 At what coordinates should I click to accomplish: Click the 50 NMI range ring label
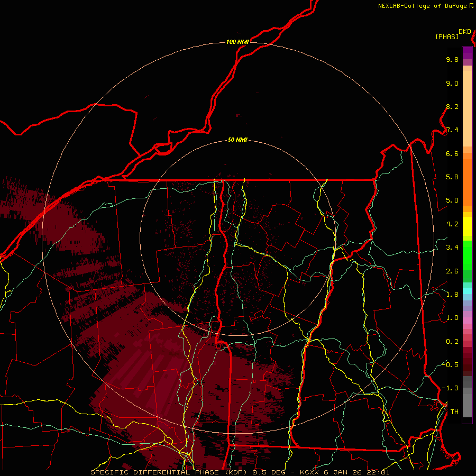click(x=237, y=140)
